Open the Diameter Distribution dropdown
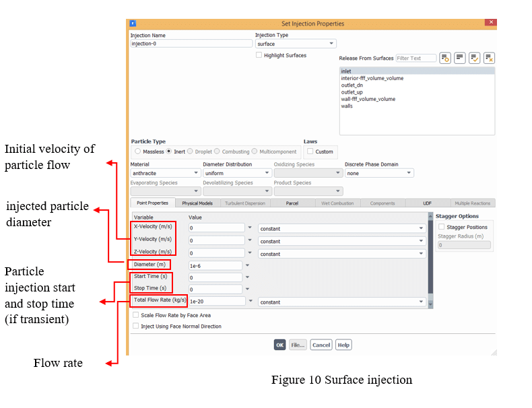 click(236, 173)
